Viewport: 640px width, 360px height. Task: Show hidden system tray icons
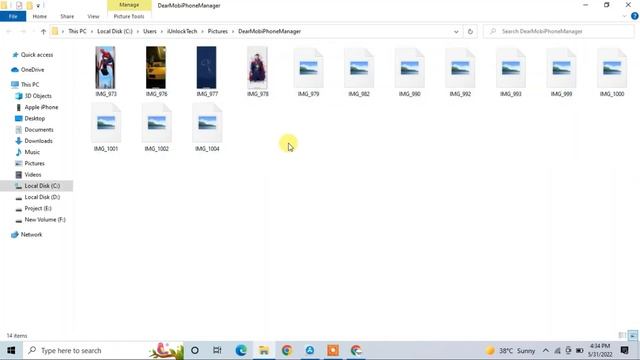tap(546, 351)
